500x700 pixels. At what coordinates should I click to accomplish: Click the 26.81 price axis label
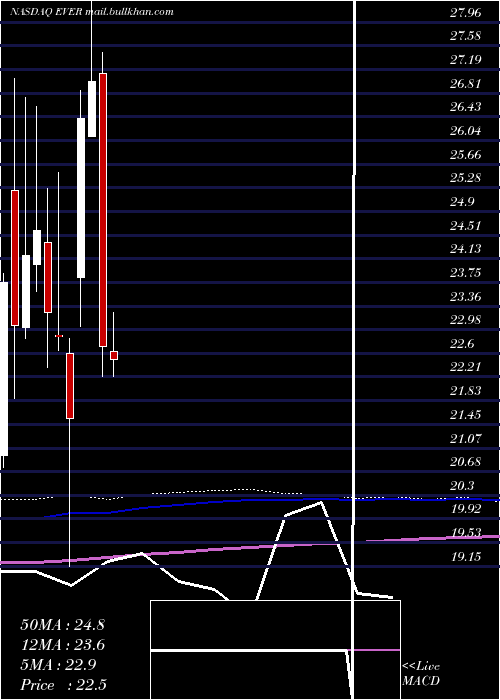click(x=466, y=83)
